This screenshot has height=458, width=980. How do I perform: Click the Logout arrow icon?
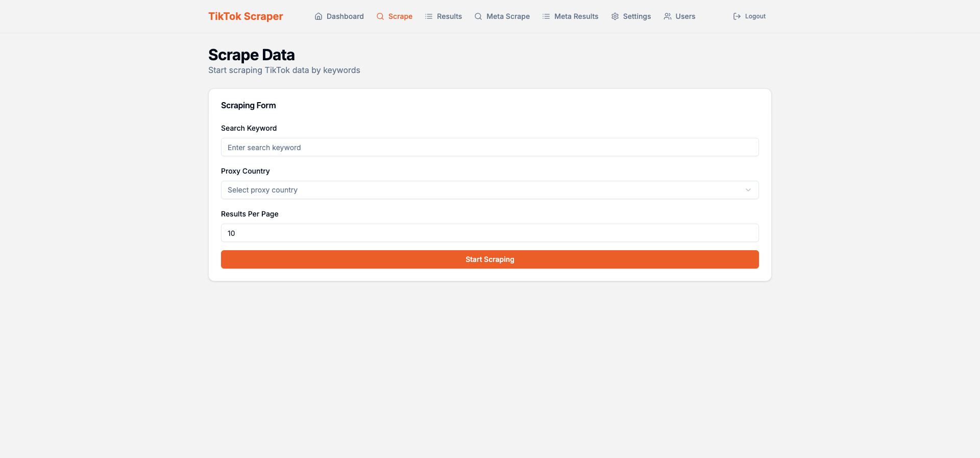(737, 16)
